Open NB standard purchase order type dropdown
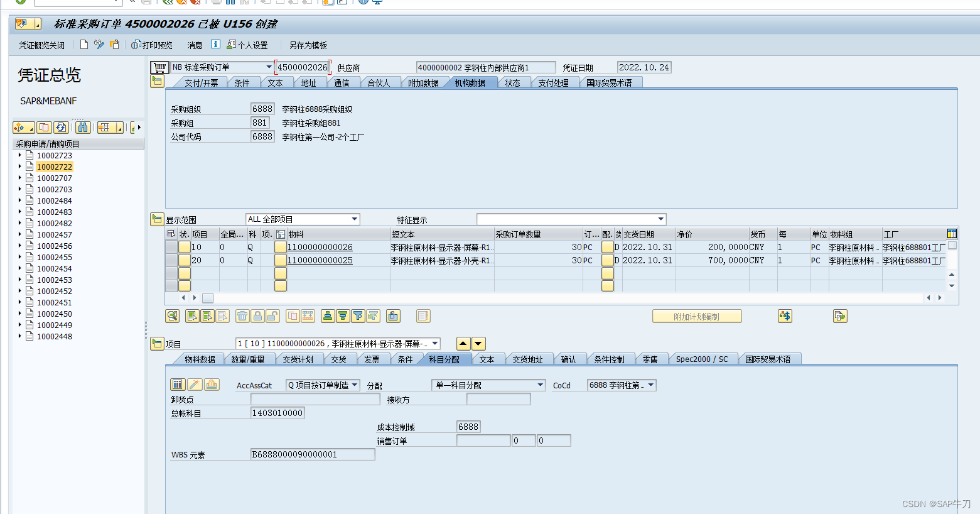Screen dimensions: 980x514 pyautogui.click(x=269, y=67)
